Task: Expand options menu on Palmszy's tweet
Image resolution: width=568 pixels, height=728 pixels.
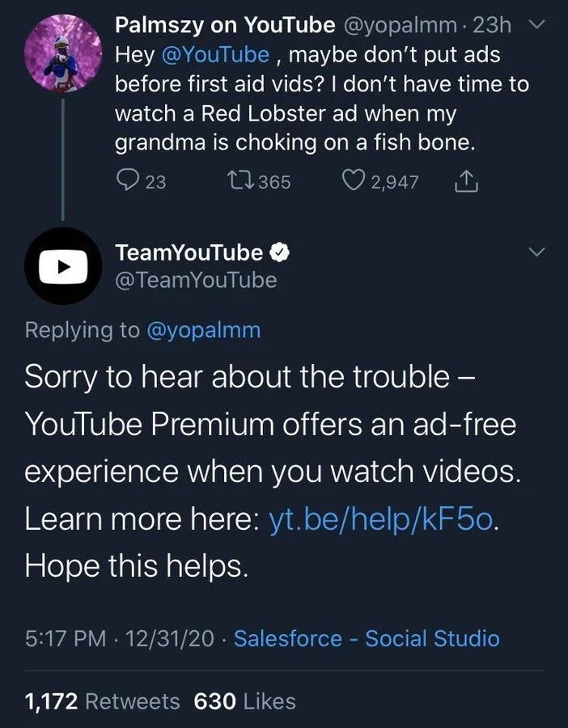Action: 536,24
